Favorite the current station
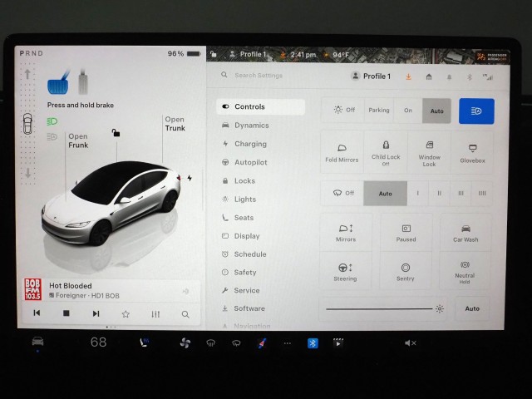Screen dimensions: 532x399 [x=126, y=314]
